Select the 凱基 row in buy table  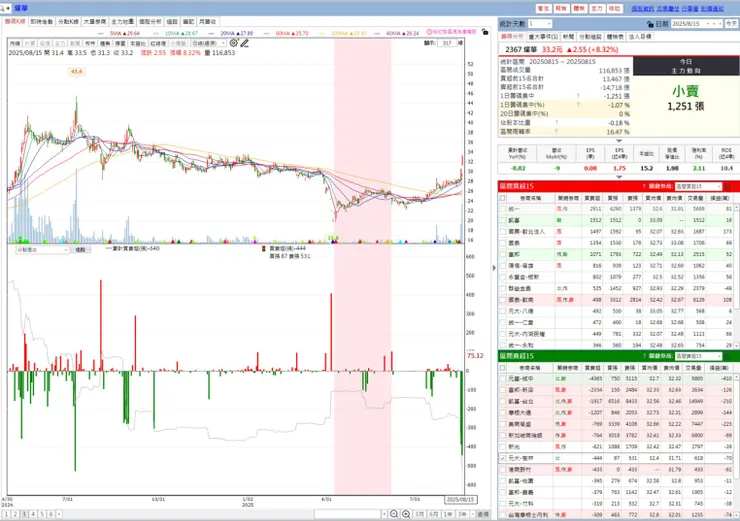pos(616,220)
